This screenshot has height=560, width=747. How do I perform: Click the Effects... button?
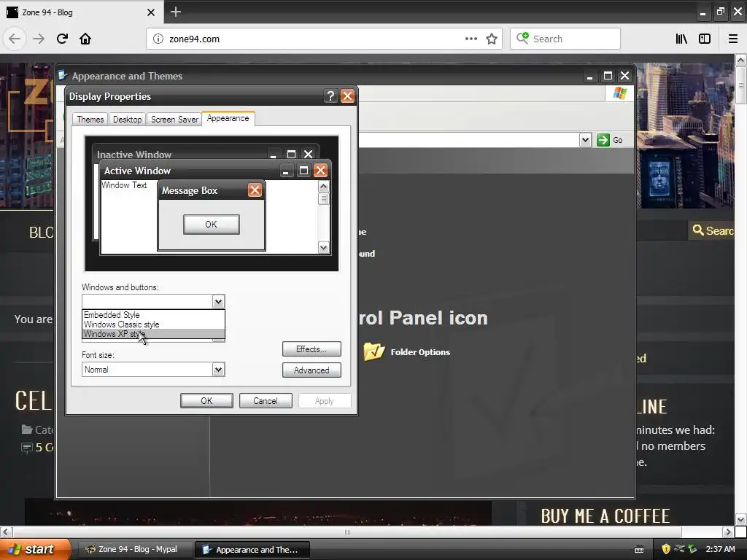pos(311,349)
